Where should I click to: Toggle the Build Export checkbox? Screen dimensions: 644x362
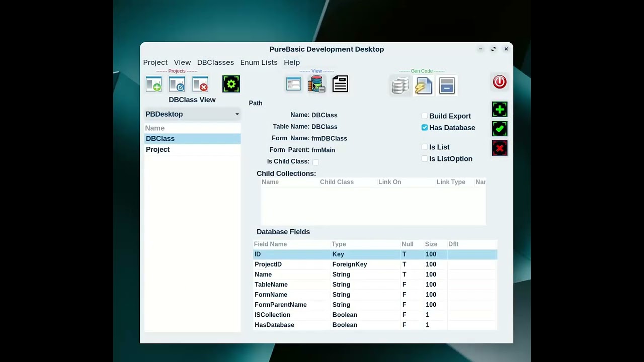[x=425, y=116]
